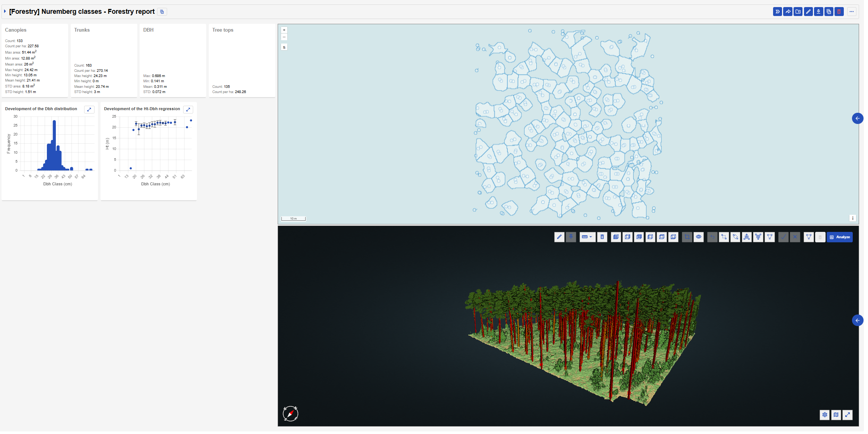Collapse the report using the triangle before the title
The image size is (868, 434).
(5, 12)
